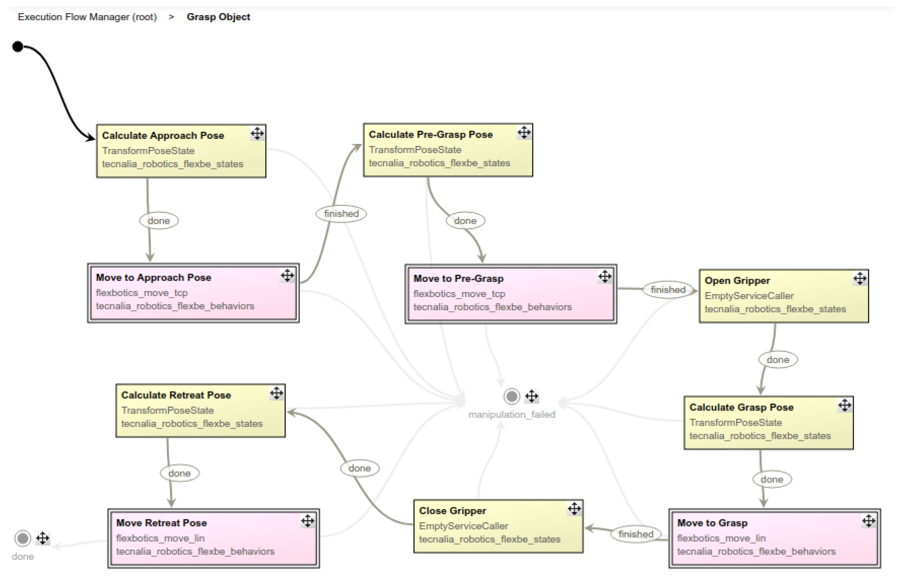This screenshot has height=588, width=905.
Task: Click move handle on Move to Grasp state
Action: (x=869, y=521)
